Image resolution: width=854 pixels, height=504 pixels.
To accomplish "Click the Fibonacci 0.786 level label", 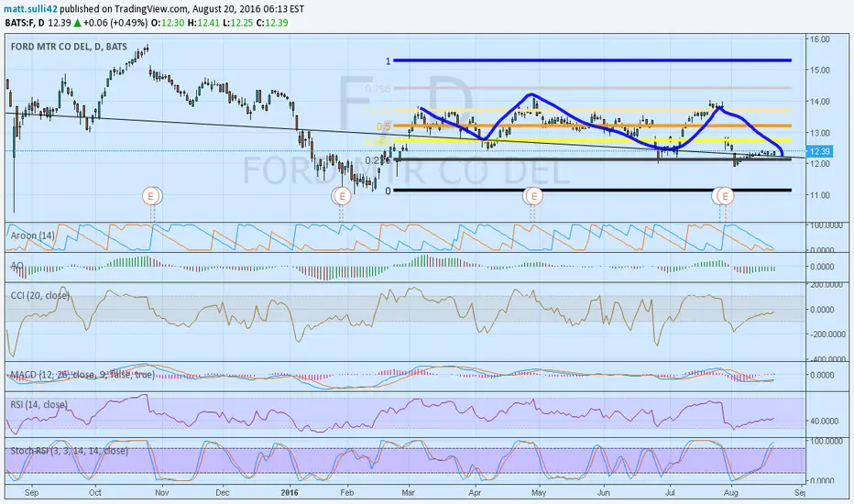I will click(378, 88).
